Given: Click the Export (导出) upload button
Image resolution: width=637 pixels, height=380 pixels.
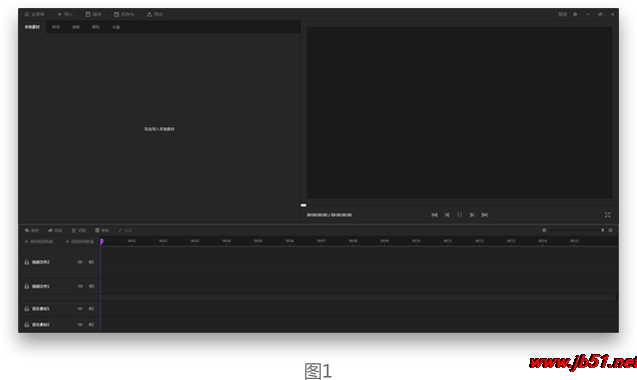Looking at the screenshot, I should coord(155,14).
